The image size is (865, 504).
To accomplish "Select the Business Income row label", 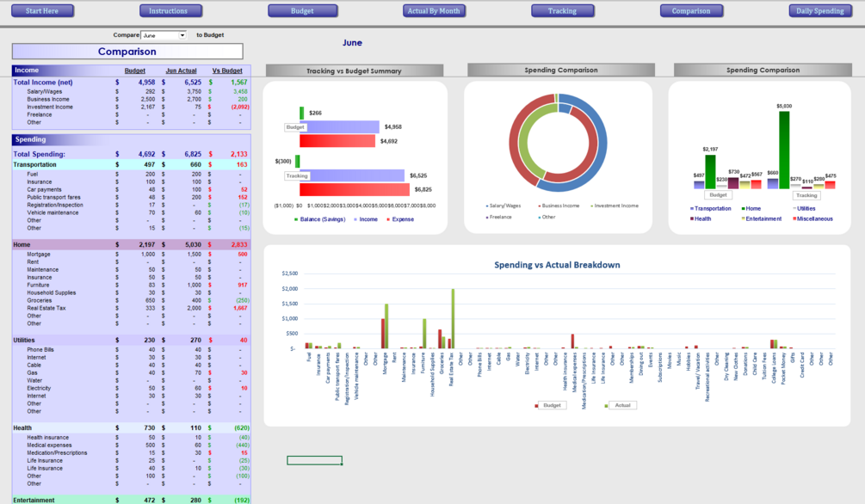I will [x=48, y=99].
